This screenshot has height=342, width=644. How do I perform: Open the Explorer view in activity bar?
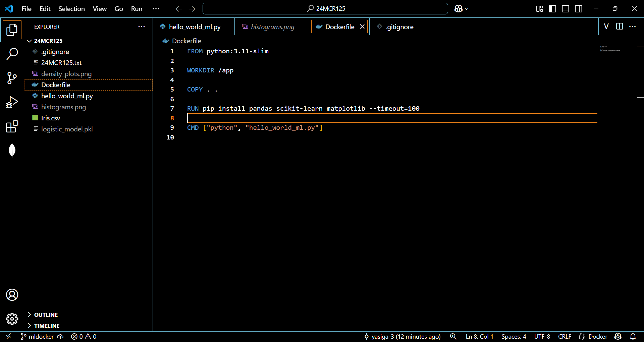[x=12, y=30]
